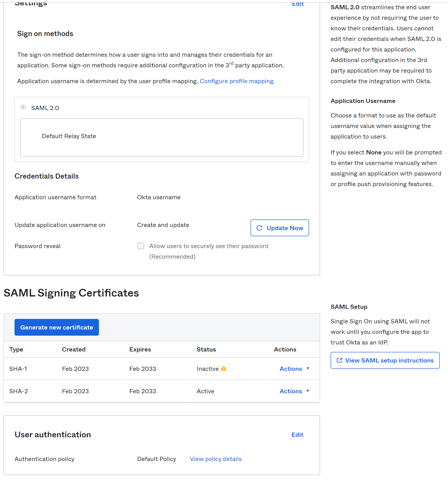Open View SAML setup instructions
The height and width of the screenshot is (483, 448).
point(385,360)
